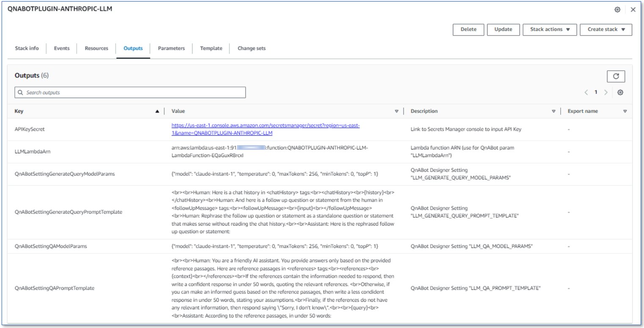
Task: Click the search magnifier icon in outputs
Action: tap(20, 92)
